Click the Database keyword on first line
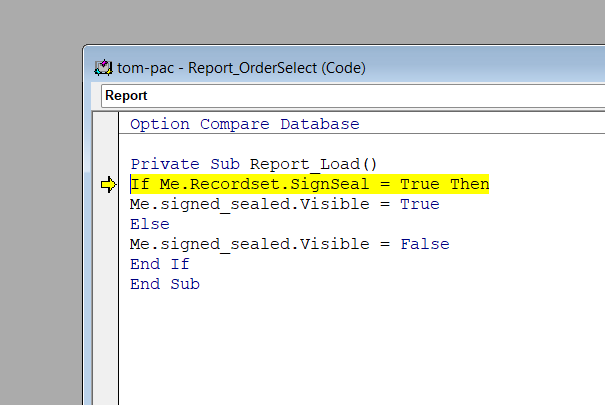The image size is (605, 405). coord(319,124)
